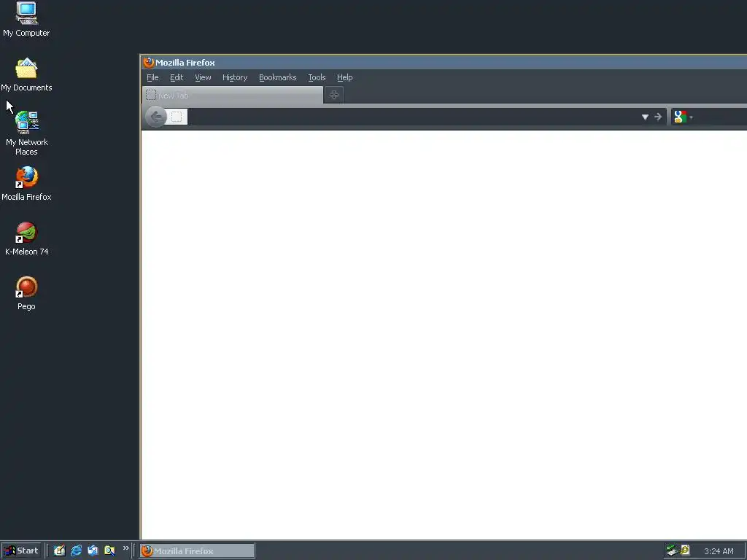The height and width of the screenshot is (560, 747).
Task: Expand address bar history dropdown arrow
Action: [x=645, y=117]
